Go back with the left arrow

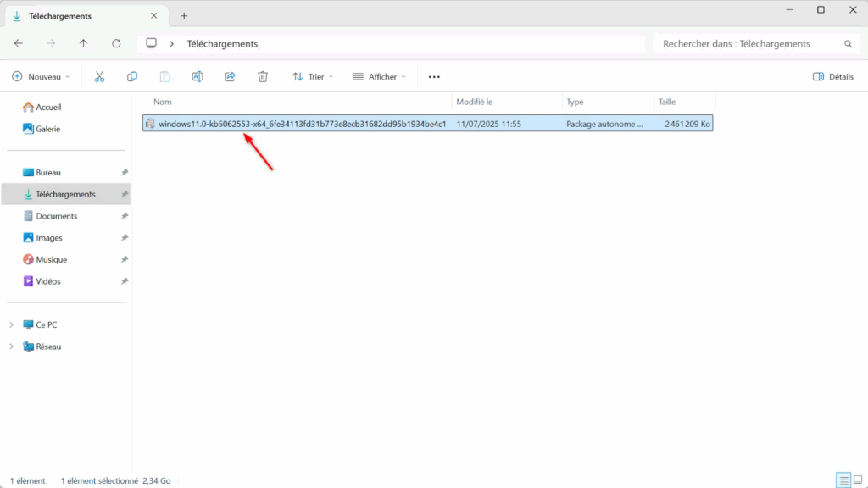19,43
